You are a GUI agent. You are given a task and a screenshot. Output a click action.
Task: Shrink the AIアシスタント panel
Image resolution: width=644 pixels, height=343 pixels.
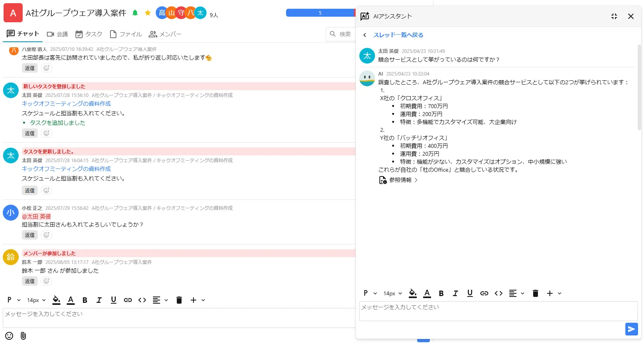pyautogui.click(x=614, y=16)
